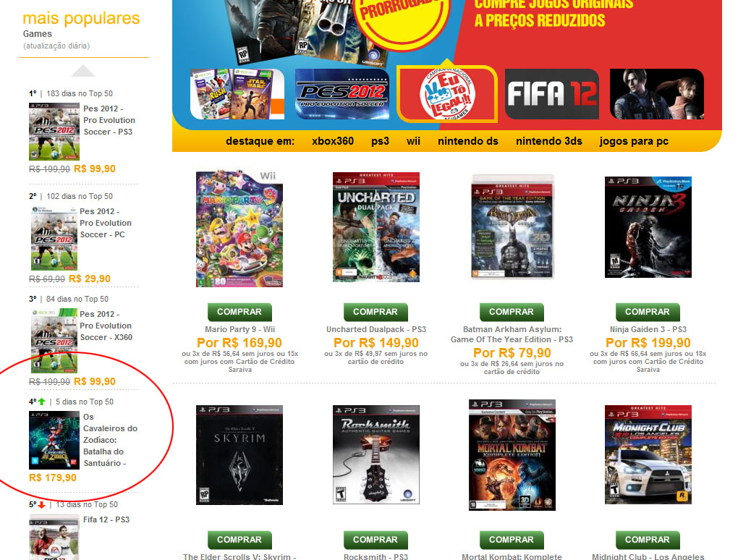Buy Mario Party 9 with the Comprar button

(239, 312)
